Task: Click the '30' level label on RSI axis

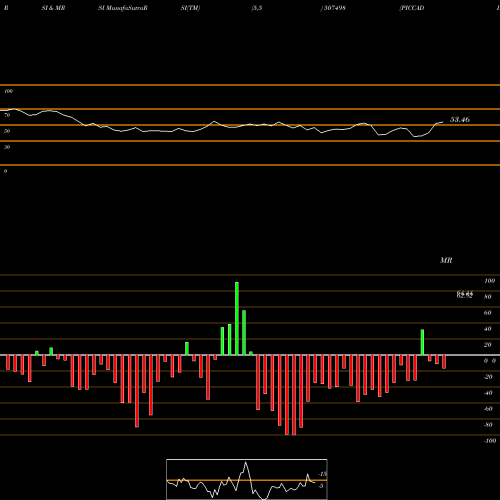Action: 7,147
